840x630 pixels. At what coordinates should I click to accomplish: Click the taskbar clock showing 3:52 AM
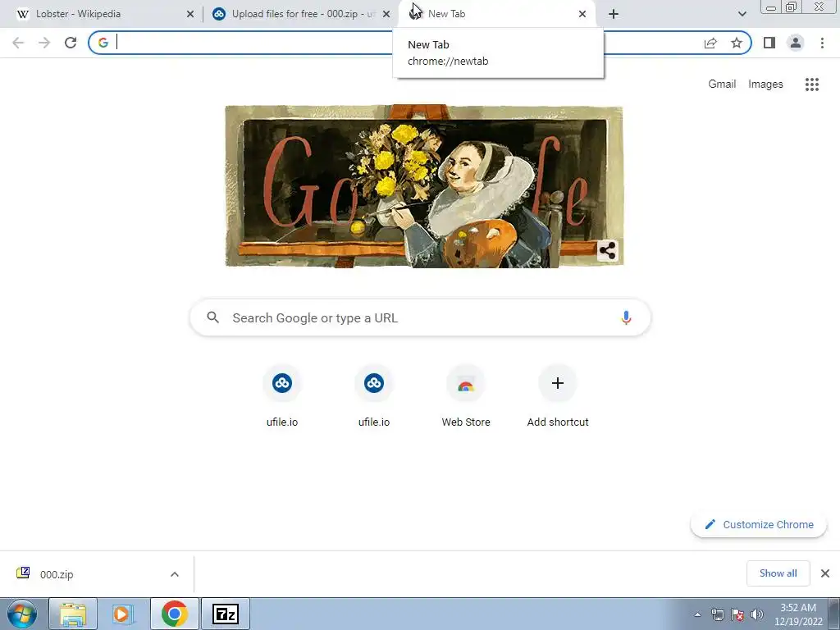(798, 614)
